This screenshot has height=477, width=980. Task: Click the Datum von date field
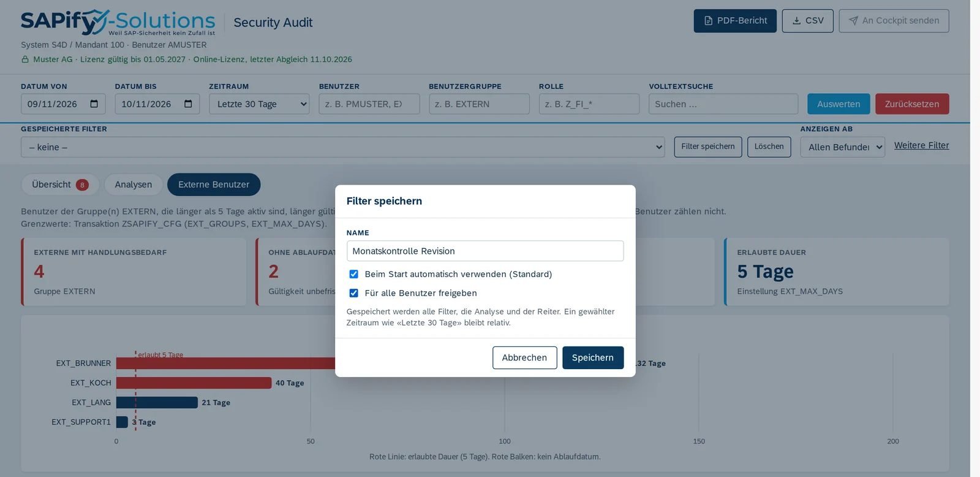[63, 104]
